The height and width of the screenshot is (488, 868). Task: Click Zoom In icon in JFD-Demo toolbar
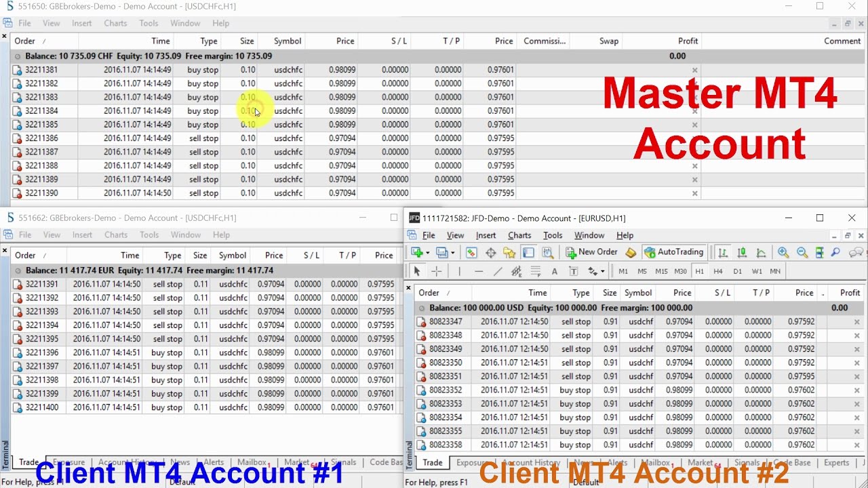(783, 252)
